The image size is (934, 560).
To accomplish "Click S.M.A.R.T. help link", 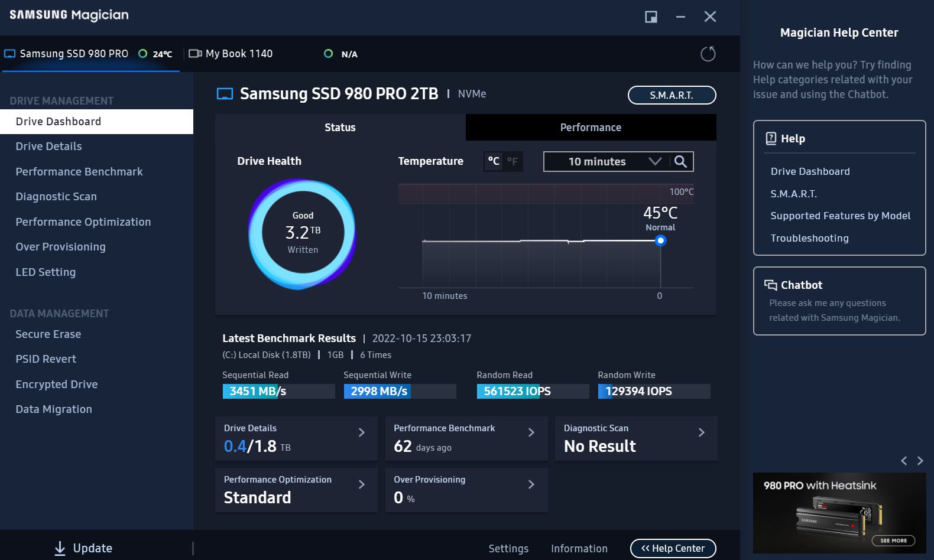I will pos(793,194).
